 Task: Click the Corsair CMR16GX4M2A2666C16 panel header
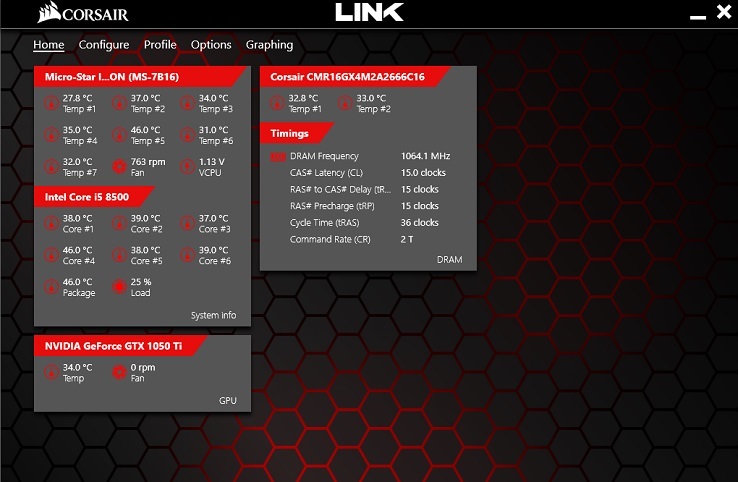pos(355,77)
